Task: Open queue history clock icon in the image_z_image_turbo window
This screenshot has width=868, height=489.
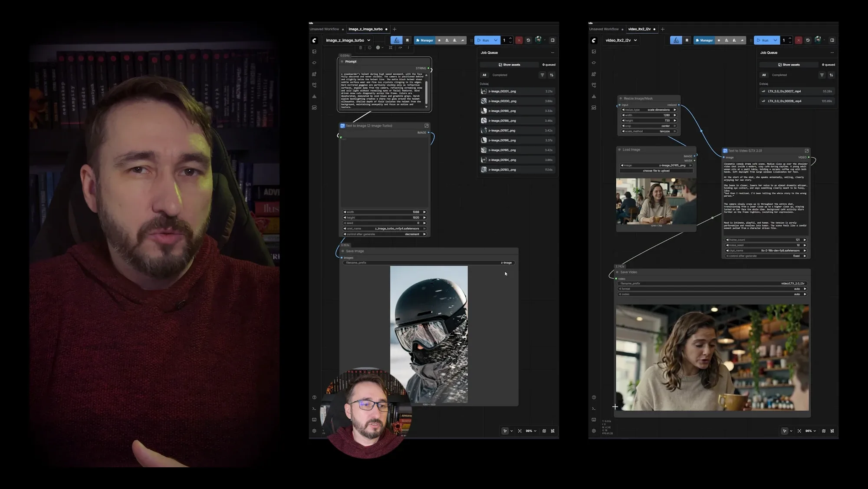Action: [528, 40]
